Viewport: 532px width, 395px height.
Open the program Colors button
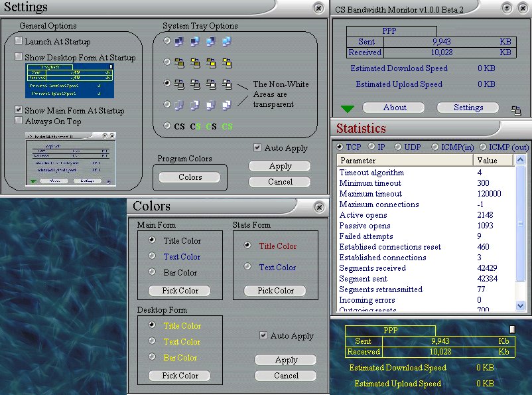(x=190, y=177)
